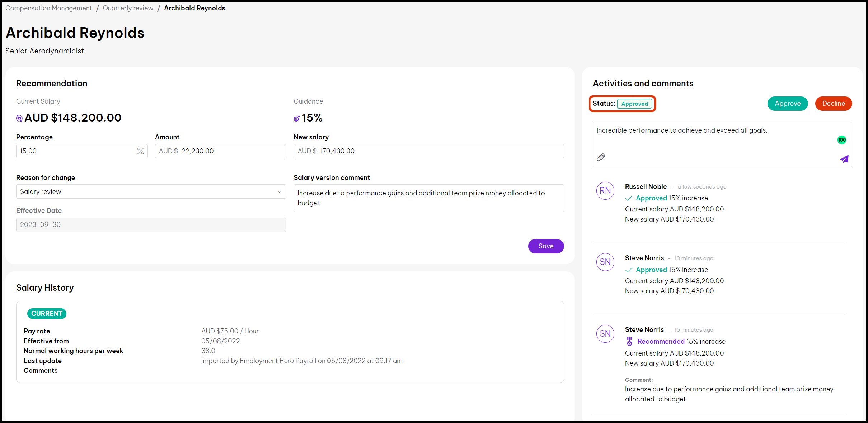Screen dimensions: 868x423
Task: Send comment with paper plane icon
Action: pyautogui.click(x=844, y=159)
